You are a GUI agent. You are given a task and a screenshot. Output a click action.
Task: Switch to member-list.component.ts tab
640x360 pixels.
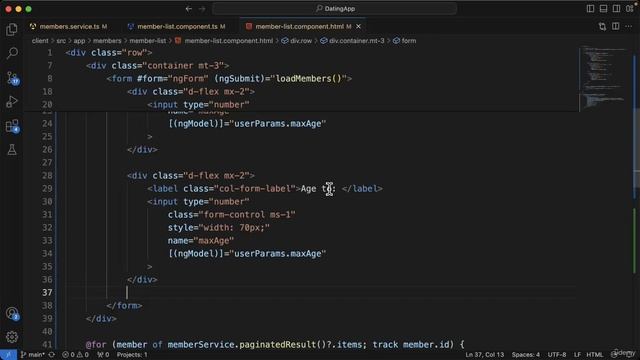point(177,27)
